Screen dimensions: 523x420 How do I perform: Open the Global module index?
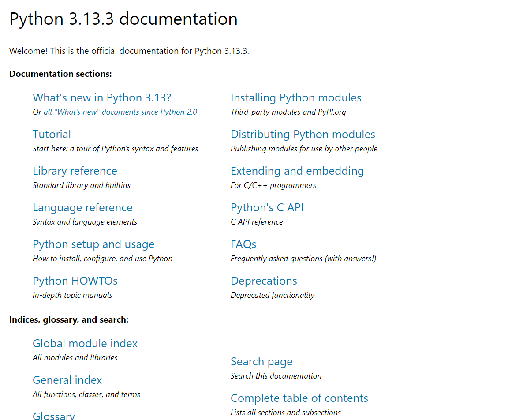click(x=85, y=344)
